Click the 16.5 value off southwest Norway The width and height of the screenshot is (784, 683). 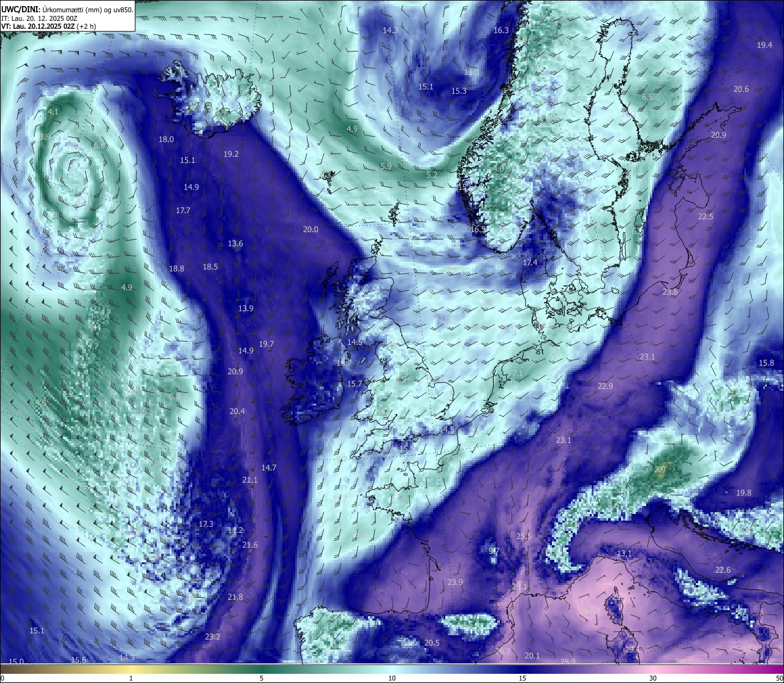click(478, 230)
